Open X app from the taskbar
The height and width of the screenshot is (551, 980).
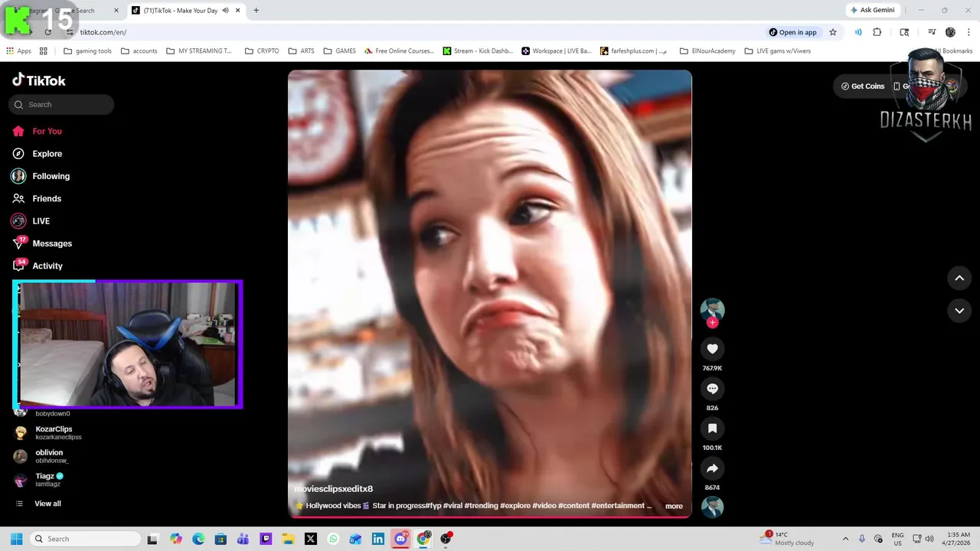(x=310, y=539)
